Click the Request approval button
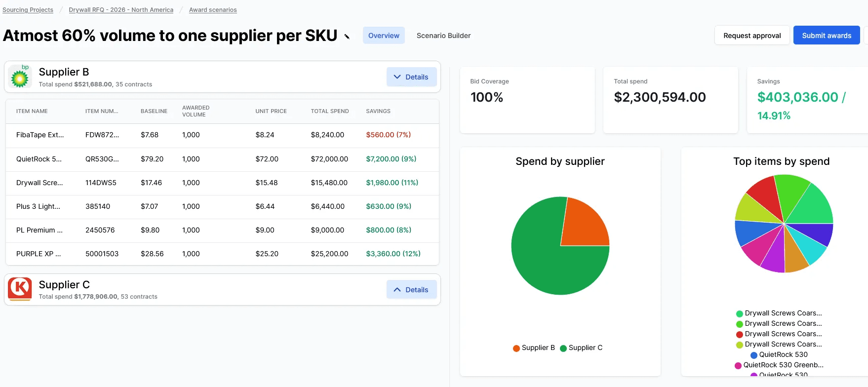This screenshot has height=387, width=868. [752, 36]
